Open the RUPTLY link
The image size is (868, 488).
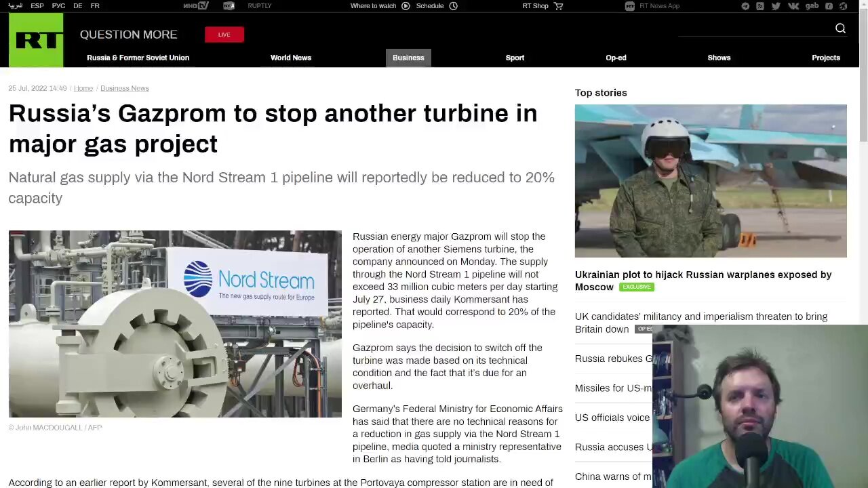260,6
